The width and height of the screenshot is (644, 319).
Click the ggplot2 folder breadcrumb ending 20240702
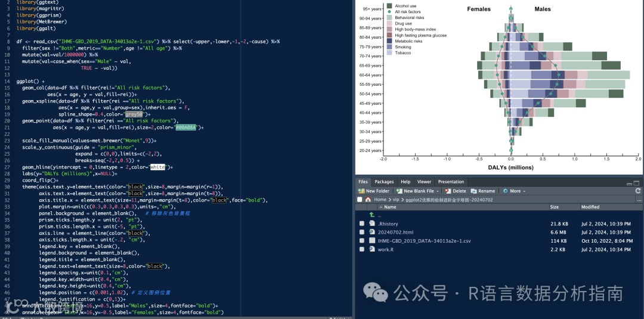(x=450, y=200)
